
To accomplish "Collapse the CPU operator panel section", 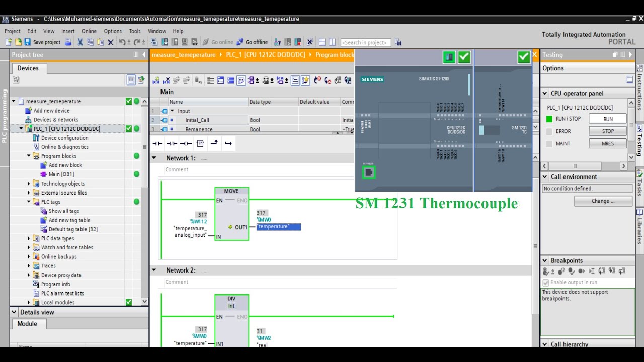I will [x=544, y=93].
